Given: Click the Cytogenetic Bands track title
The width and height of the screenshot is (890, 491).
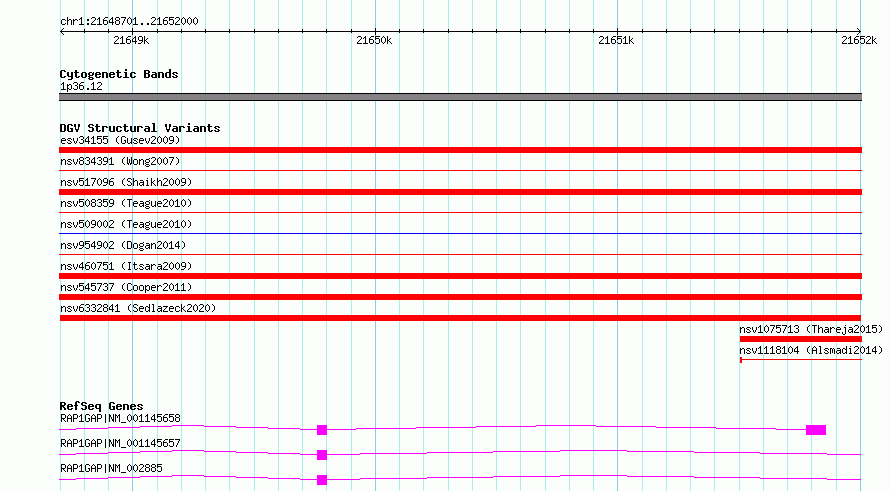Looking at the screenshot, I should click(119, 74).
